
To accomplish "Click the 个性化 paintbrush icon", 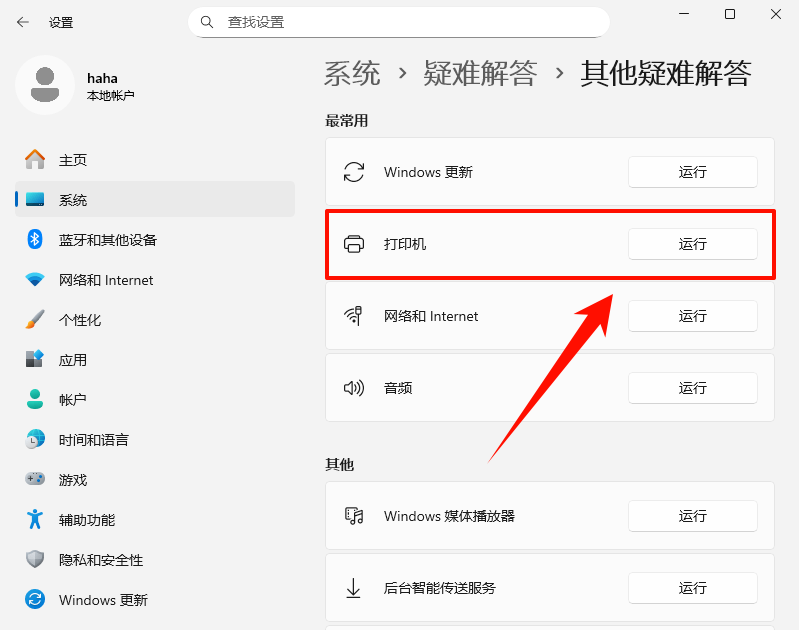I will [35, 319].
